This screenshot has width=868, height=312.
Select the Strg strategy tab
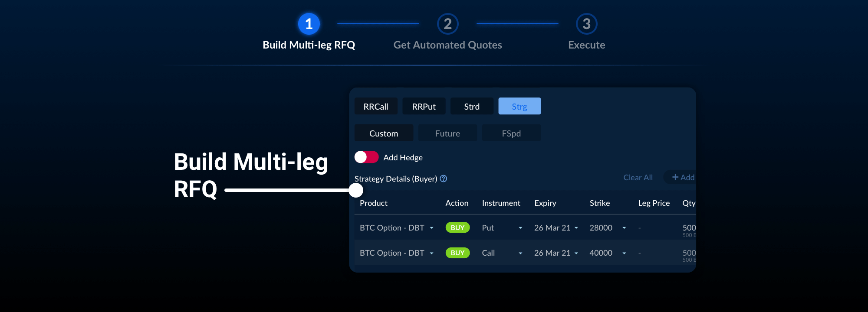click(519, 106)
